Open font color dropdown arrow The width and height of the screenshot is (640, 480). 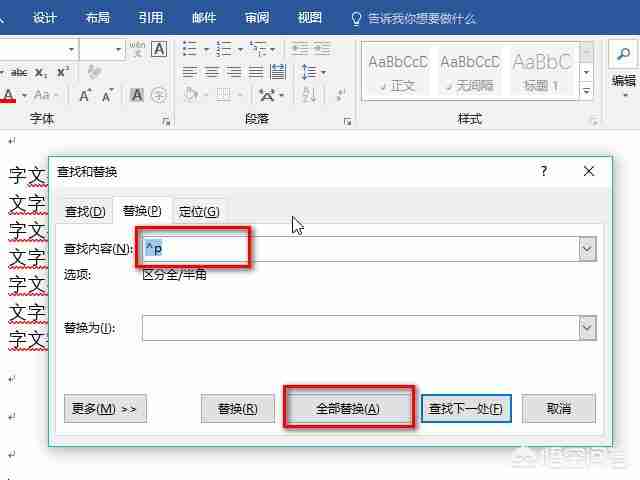pos(24,96)
